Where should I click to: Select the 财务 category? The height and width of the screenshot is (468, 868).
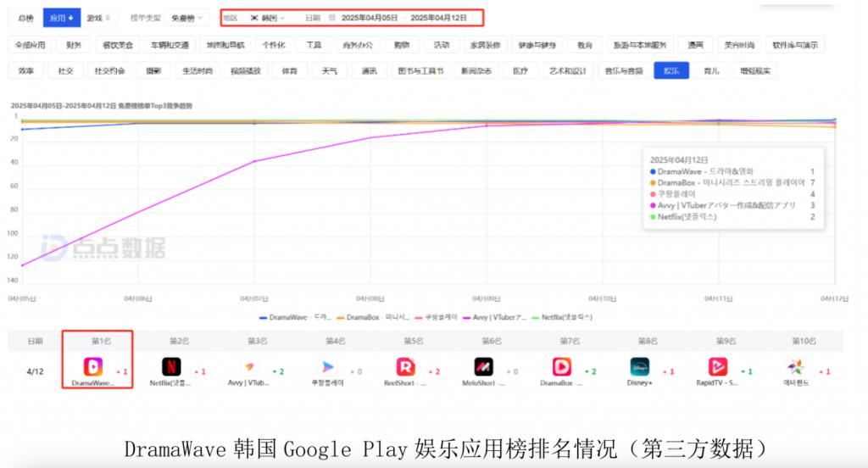[74, 45]
